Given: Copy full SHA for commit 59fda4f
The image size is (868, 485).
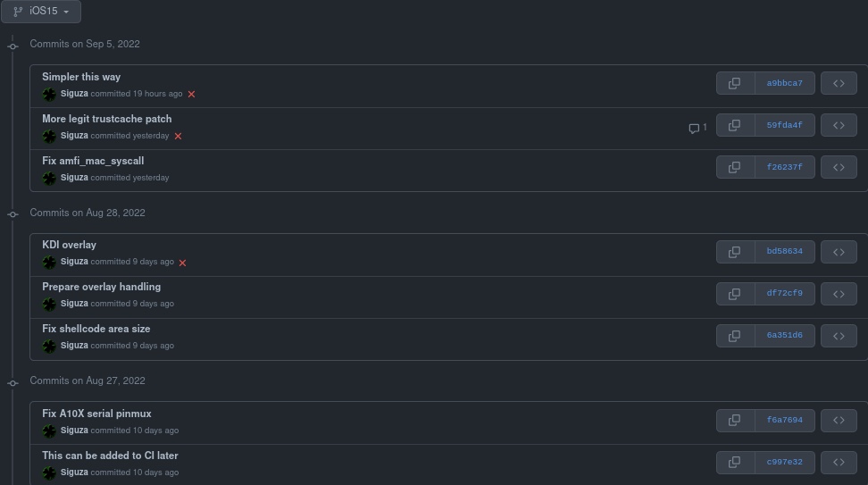Looking at the screenshot, I should click(x=735, y=125).
